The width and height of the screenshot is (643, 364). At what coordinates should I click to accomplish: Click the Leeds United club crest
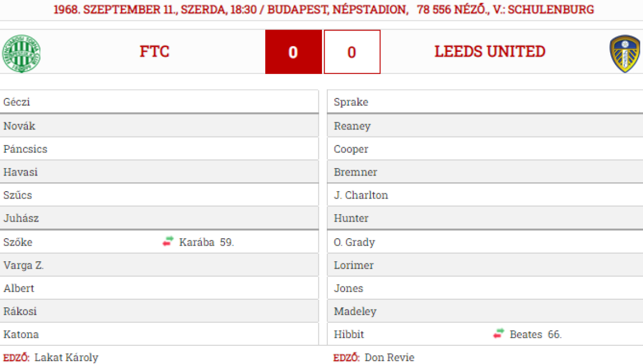[x=625, y=54]
